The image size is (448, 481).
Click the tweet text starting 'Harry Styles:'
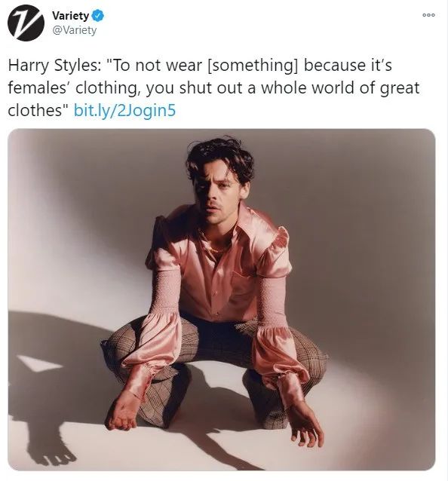[213, 87]
